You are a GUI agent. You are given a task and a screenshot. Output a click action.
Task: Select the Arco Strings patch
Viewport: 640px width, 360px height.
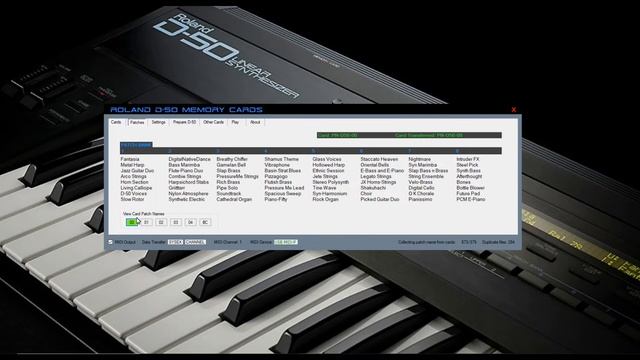coord(133,176)
